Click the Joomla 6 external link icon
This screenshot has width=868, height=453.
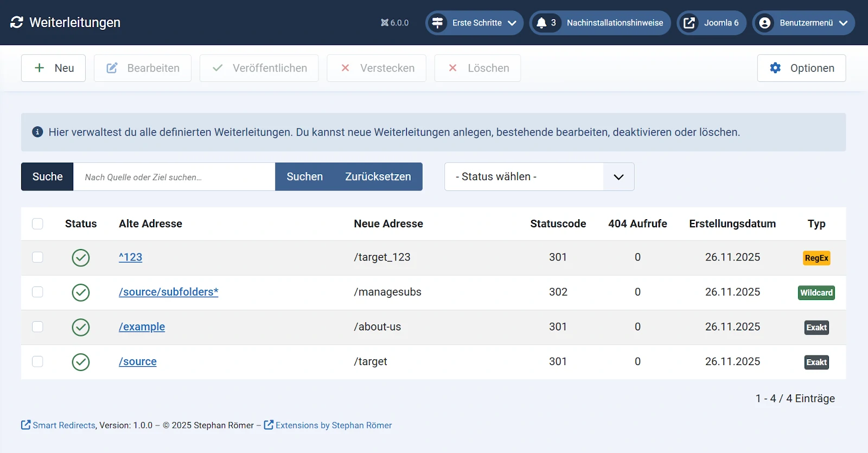point(689,23)
